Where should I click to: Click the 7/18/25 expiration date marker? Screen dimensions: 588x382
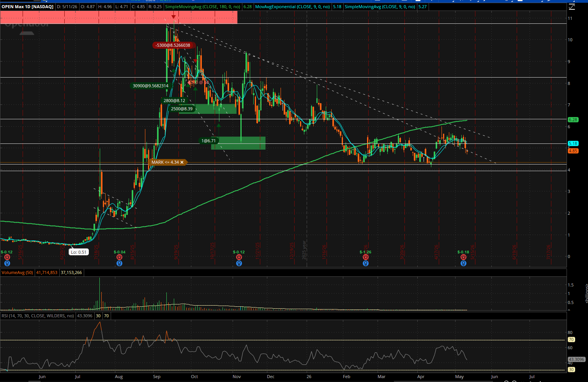[97, 252]
